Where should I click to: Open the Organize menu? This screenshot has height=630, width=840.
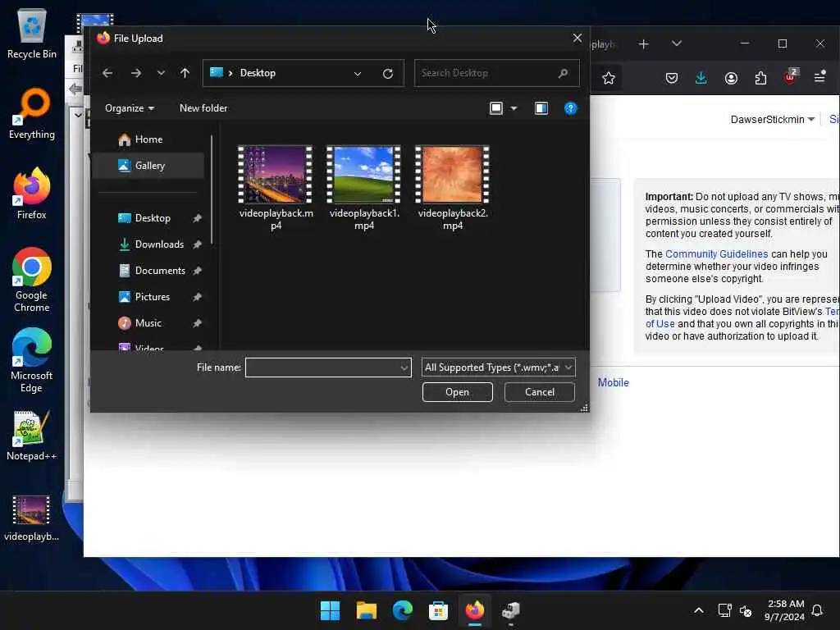130,108
